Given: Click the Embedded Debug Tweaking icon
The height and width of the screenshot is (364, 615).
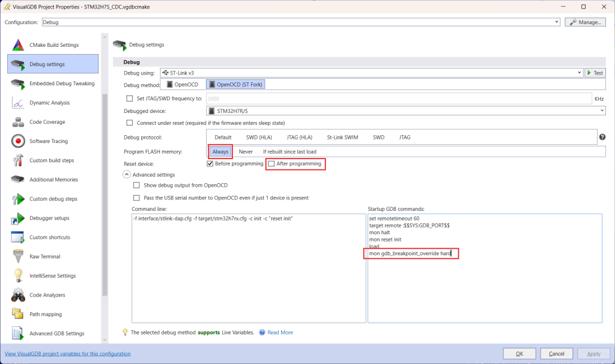Looking at the screenshot, I should pos(18,83).
